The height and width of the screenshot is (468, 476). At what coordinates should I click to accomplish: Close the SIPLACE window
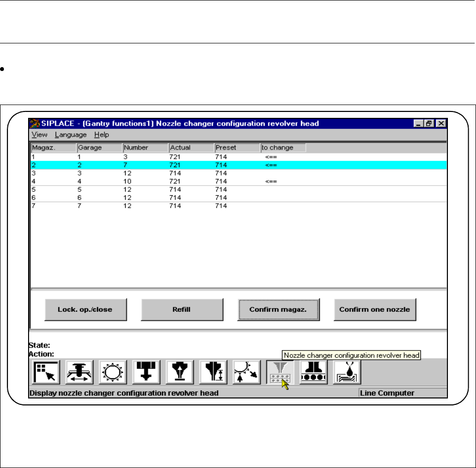[x=441, y=123]
